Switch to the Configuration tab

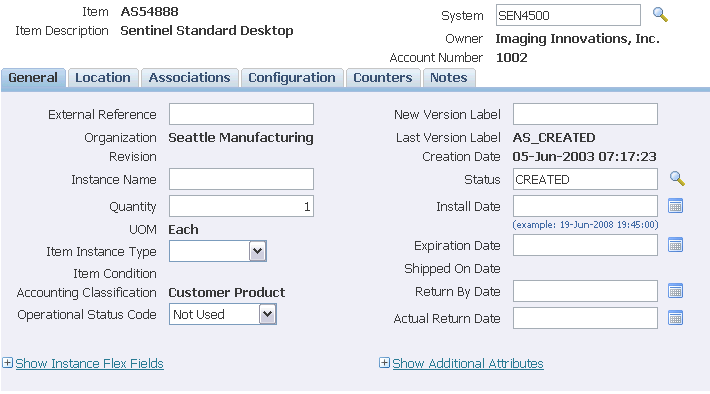[x=292, y=77]
